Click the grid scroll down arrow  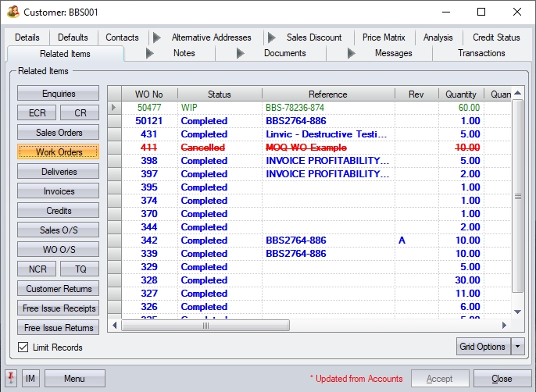pos(517,312)
